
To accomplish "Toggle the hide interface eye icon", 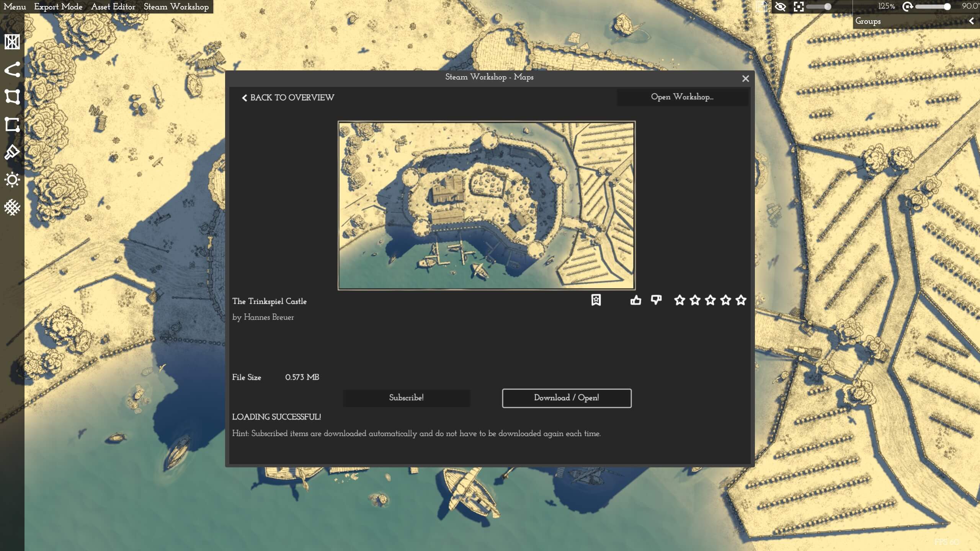I will tap(780, 7).
